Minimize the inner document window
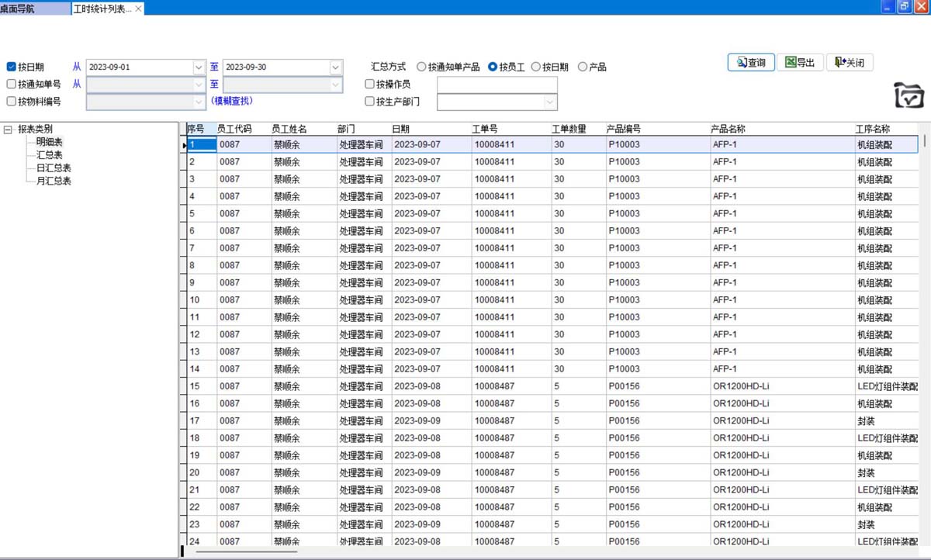 coord(888,7)
